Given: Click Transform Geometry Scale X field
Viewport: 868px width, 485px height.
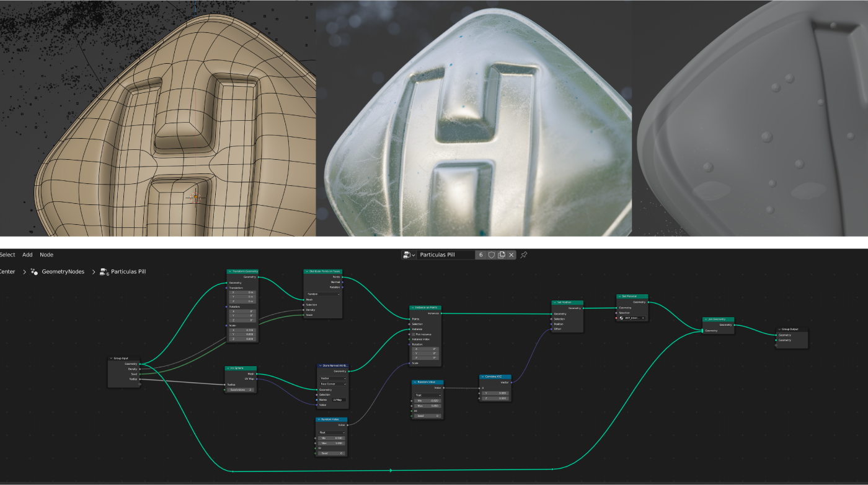Looking at the screenshot, I should [242, 330].
